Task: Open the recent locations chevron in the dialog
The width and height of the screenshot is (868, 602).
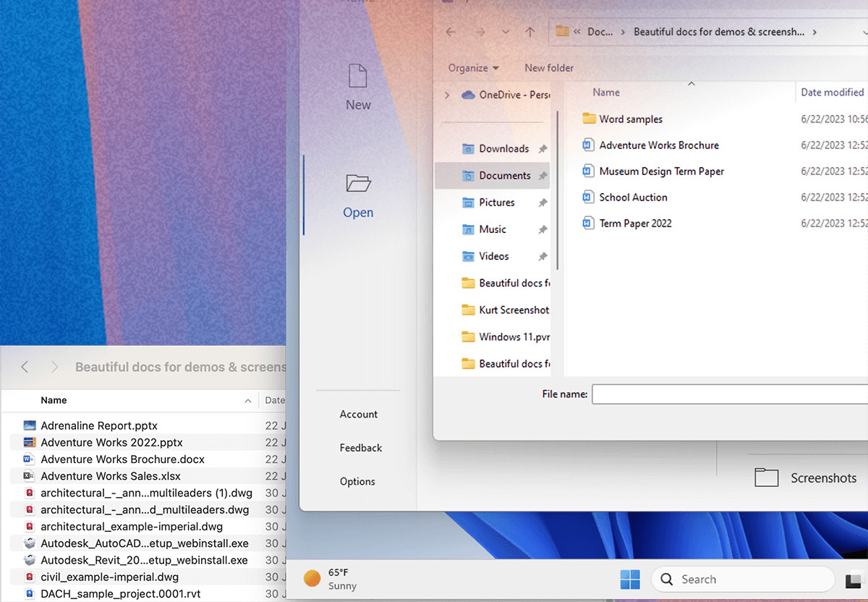Action: (x=504, y=32)
